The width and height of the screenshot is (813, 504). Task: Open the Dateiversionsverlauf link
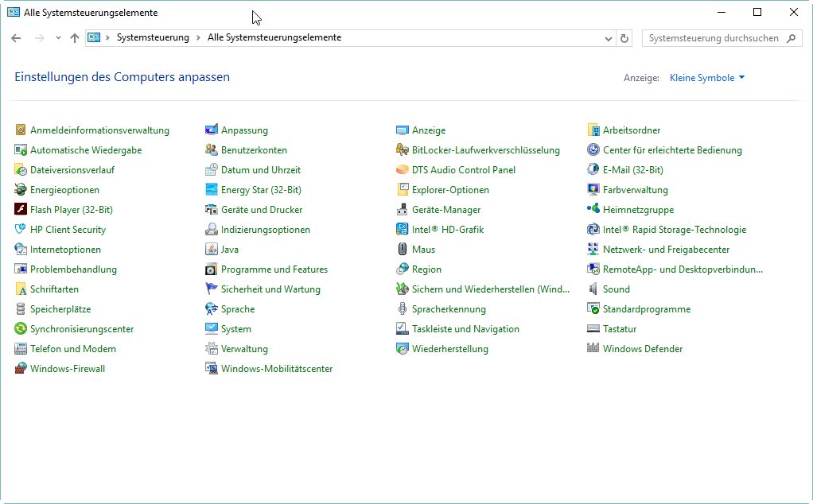tap(72, 170)
